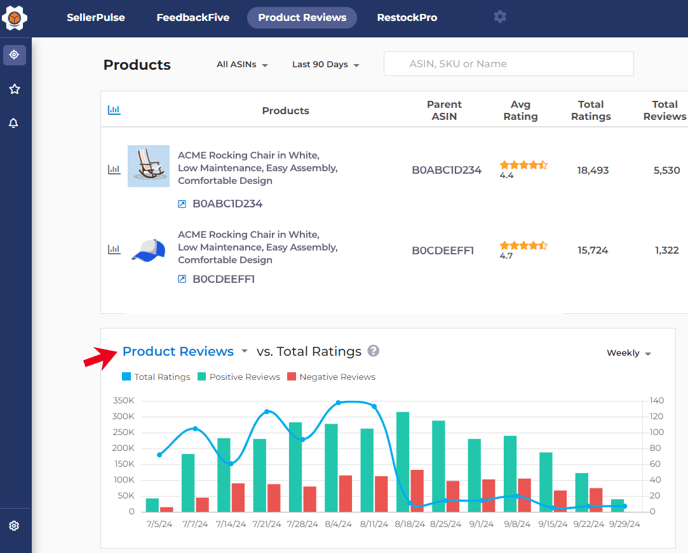Open external link icon for B0CDEEFF1
This screenshot has height=553, width=688.
[x=182, y=279]
